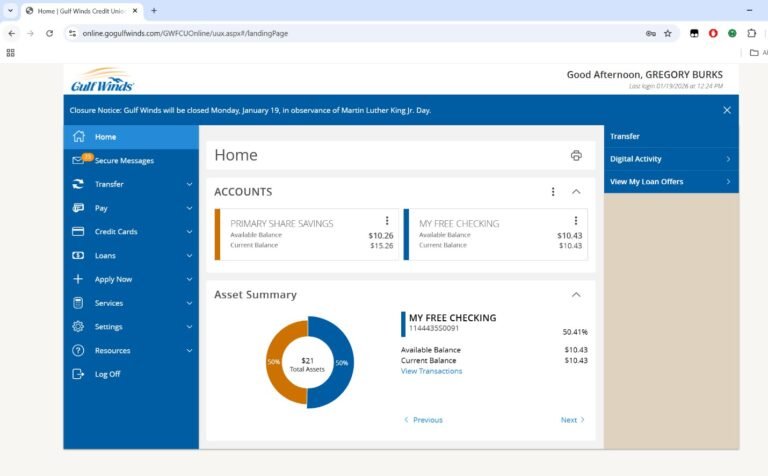
Task: Click the browser address bar
Action: click(x=350, y=33)
